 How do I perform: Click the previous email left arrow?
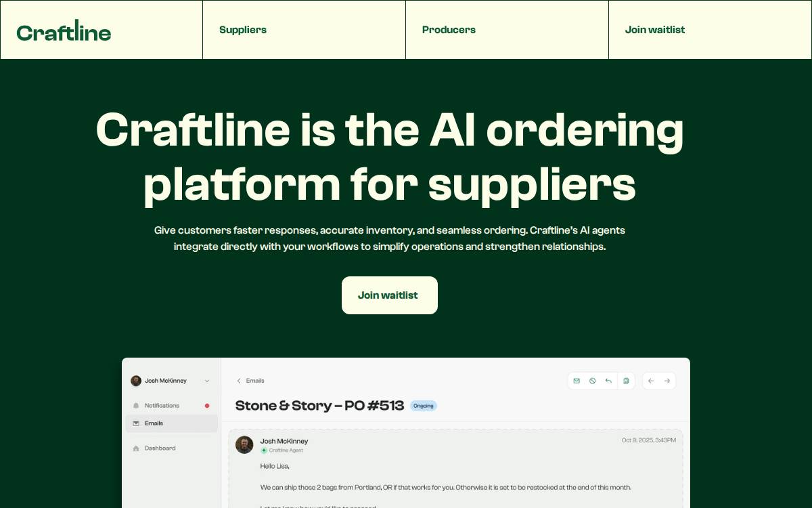tap(651, 381)
